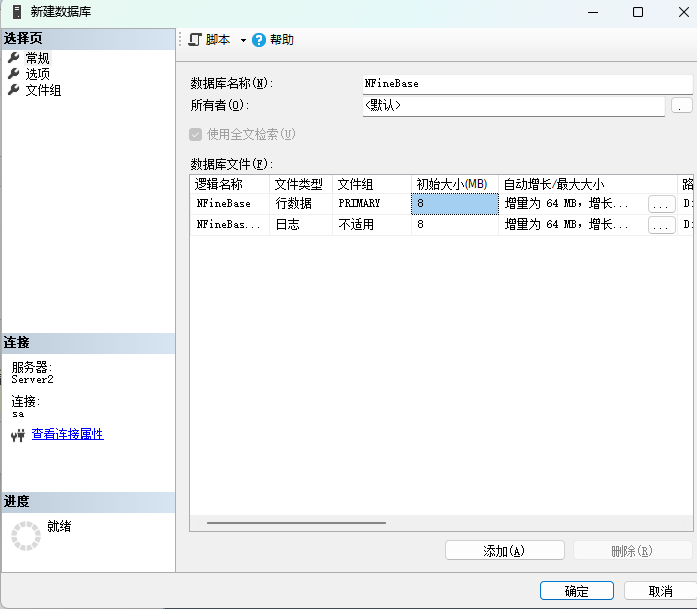Click the 脚本 toolbar label
Image resolution: width=697 pixels, height=609 pixels.
pyautogui.click(x=218, y=40)
